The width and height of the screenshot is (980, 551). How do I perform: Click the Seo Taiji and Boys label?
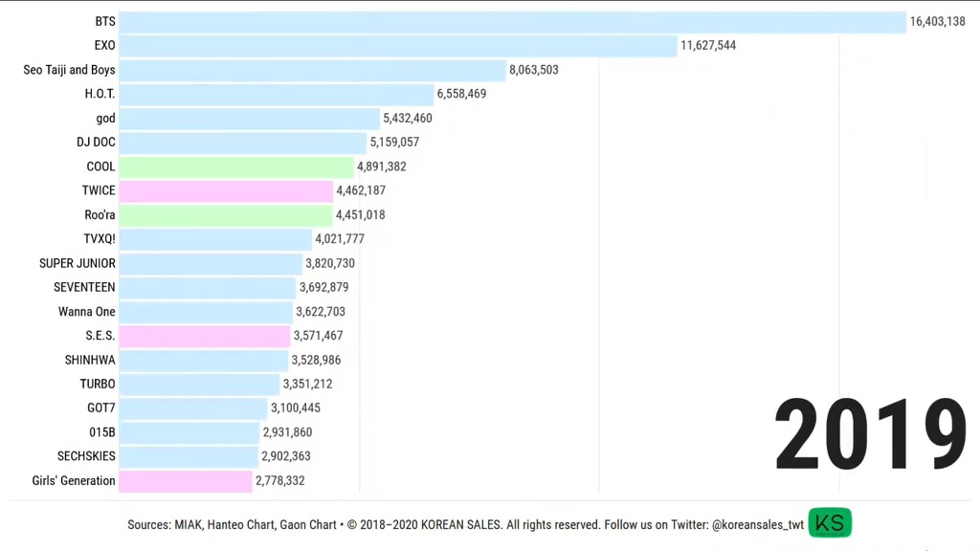[x=69, y=70]
